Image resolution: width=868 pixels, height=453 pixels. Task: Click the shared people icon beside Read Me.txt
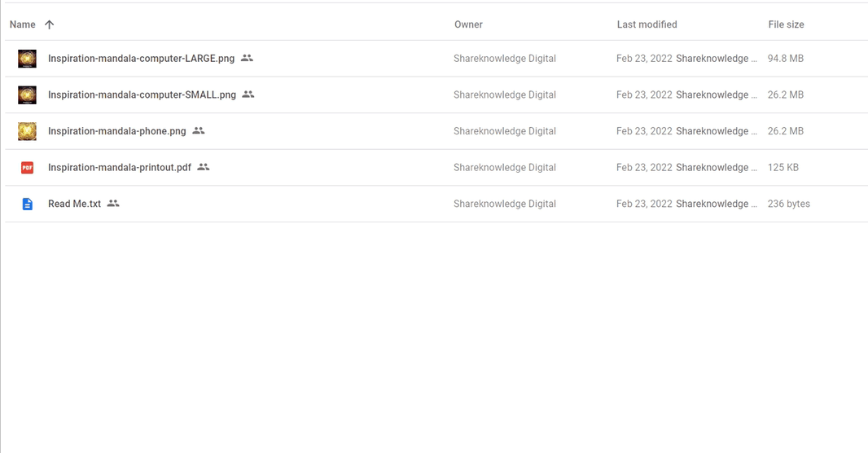pyautogui.click(x=113, y=203)
